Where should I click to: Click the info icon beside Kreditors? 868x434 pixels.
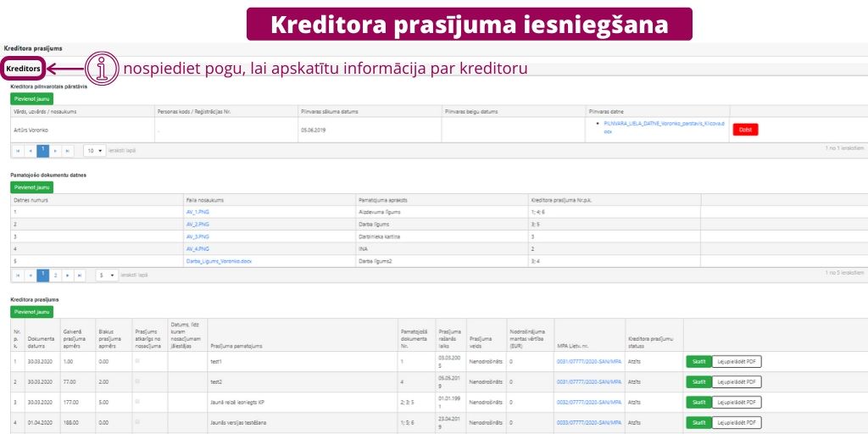[x=103, y=68]
